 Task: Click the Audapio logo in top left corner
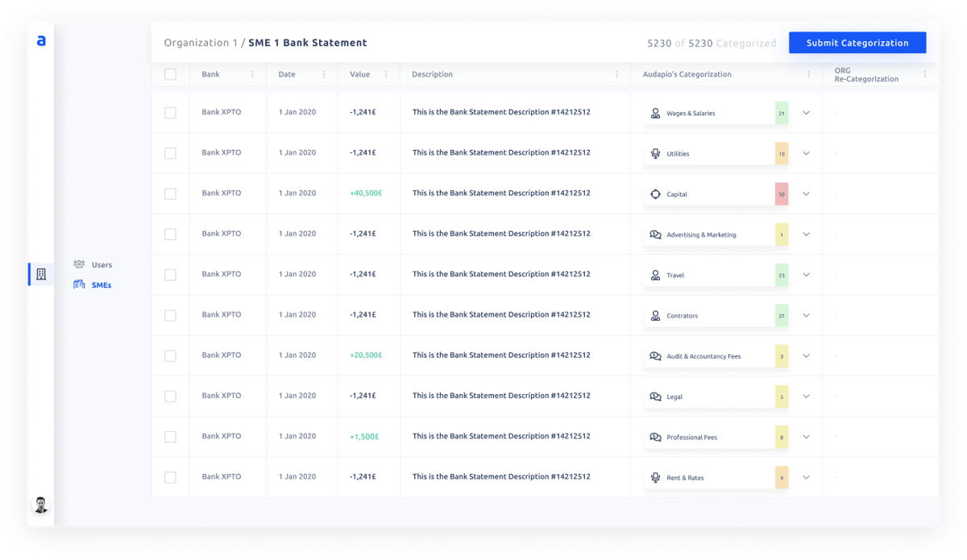click(40, 40)
